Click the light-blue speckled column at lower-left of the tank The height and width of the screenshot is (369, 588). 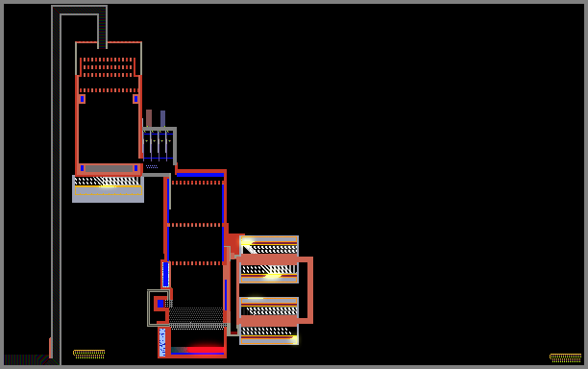tap(162, 342)
